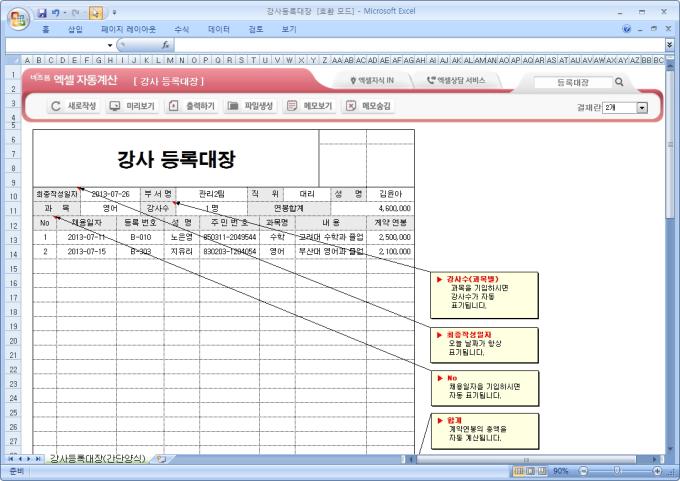Click the 메모보기 button
This screenshot has width=680, height=481.
click(310, 106)
